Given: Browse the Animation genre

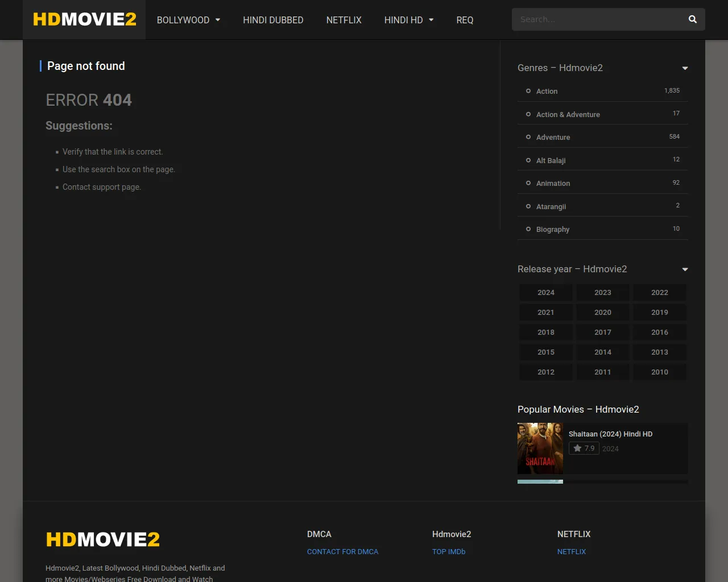Looking at the screenshot, I should click(553, 183).
